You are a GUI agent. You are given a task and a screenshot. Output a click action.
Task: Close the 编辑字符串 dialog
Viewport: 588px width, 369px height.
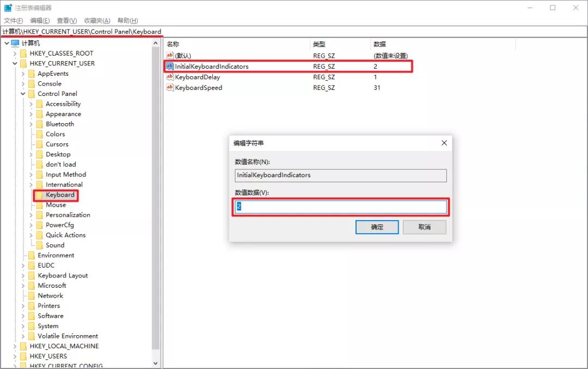pyautogui.click(x=444, y=143)
